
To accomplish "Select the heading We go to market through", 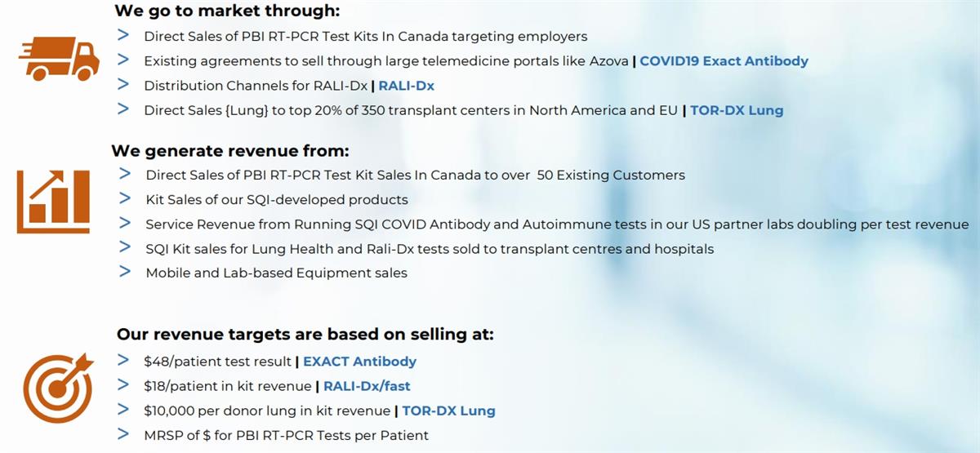I will coord(227,11).
